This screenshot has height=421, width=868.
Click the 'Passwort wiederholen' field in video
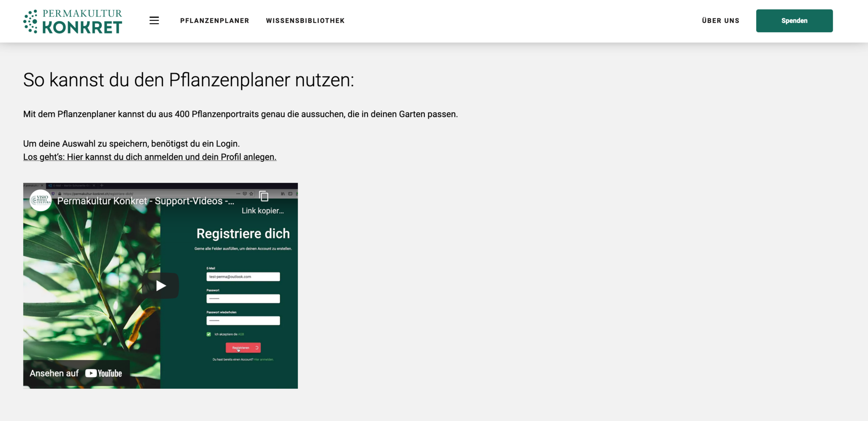pyautogui.click(x=243, y=321)
